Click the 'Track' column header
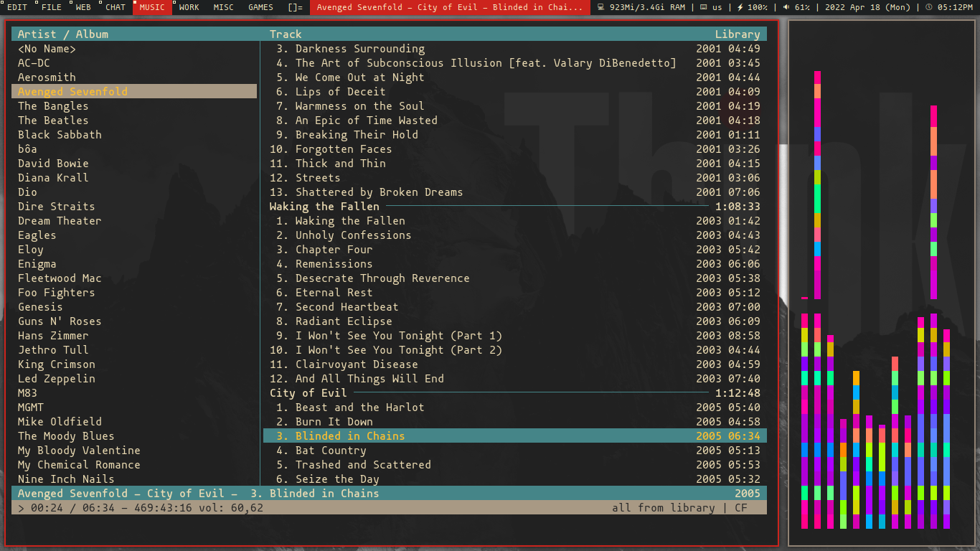The image size is (980, 551). click(x=286, y=34)
